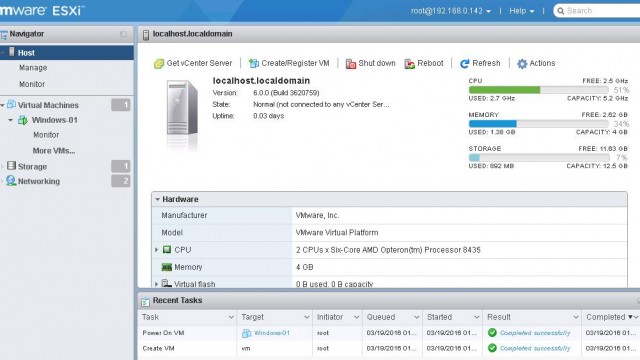Click the Shut down button label

[x=377, y=63]
